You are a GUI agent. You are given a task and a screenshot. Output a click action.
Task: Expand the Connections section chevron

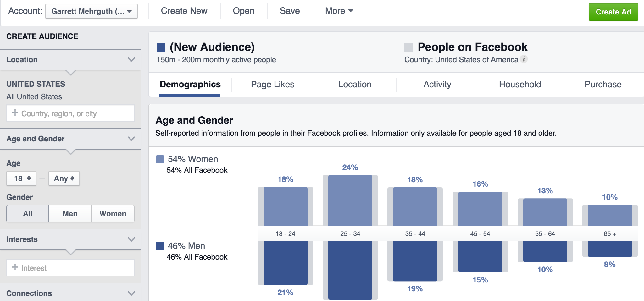tap(131, 293)
